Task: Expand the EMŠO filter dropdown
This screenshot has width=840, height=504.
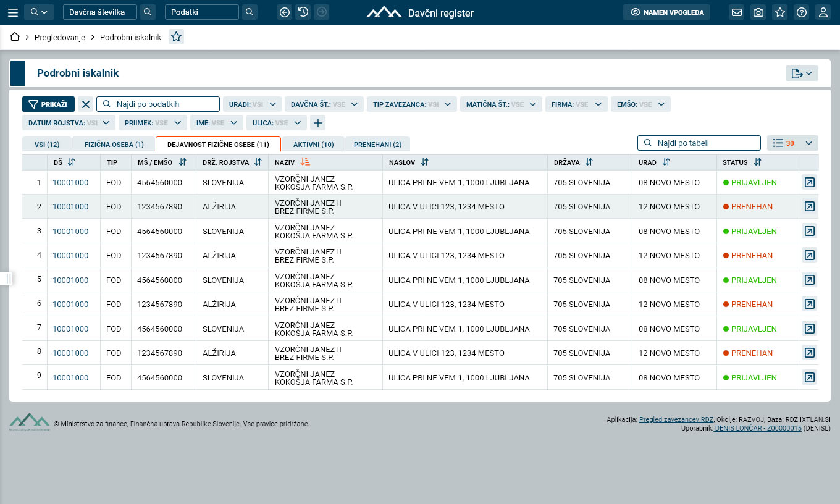Action: click(640, 104)
